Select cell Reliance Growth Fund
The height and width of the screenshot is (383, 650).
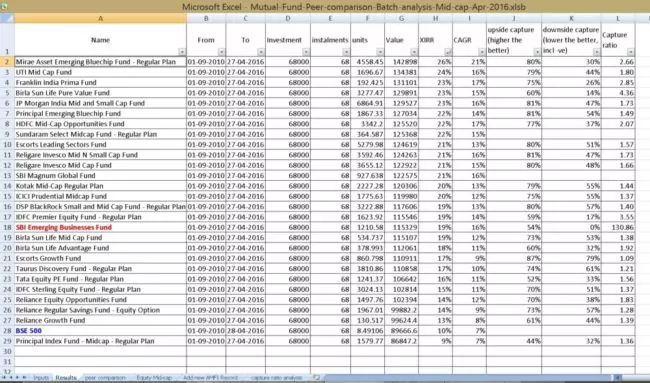pyautogui.click(x=101, y=320)
